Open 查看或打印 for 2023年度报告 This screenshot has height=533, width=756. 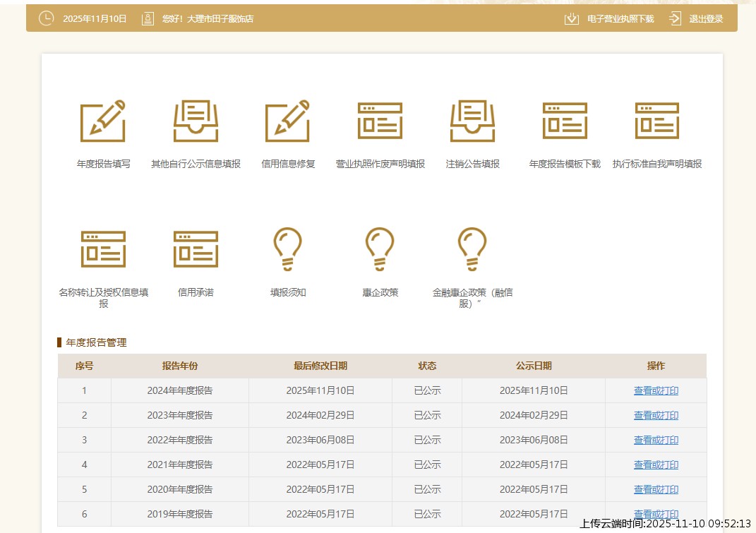coord(656,415)
